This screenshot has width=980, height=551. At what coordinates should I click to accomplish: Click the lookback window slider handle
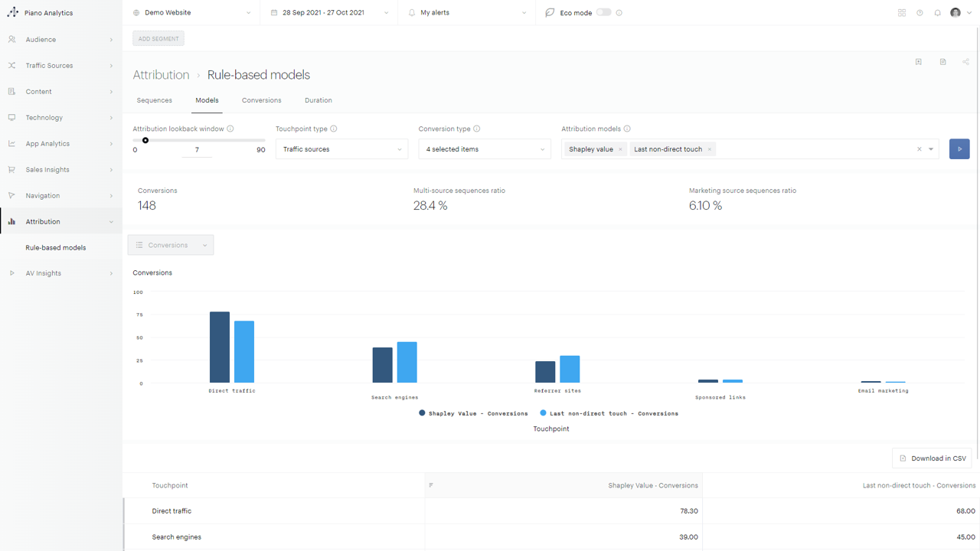point(145,140)
